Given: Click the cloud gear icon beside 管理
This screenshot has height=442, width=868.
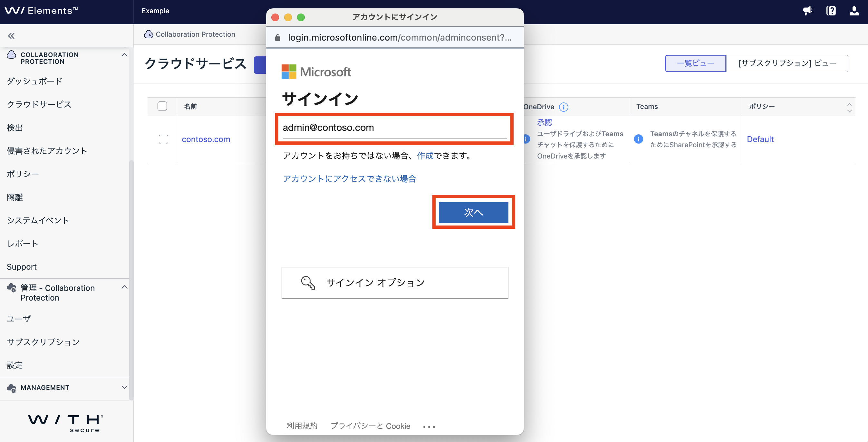Looking at the screenshot, I should [x=12, y=288].
